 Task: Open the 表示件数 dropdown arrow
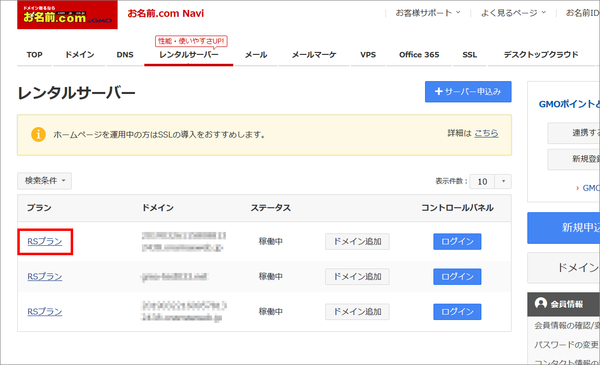pos(503,181)
